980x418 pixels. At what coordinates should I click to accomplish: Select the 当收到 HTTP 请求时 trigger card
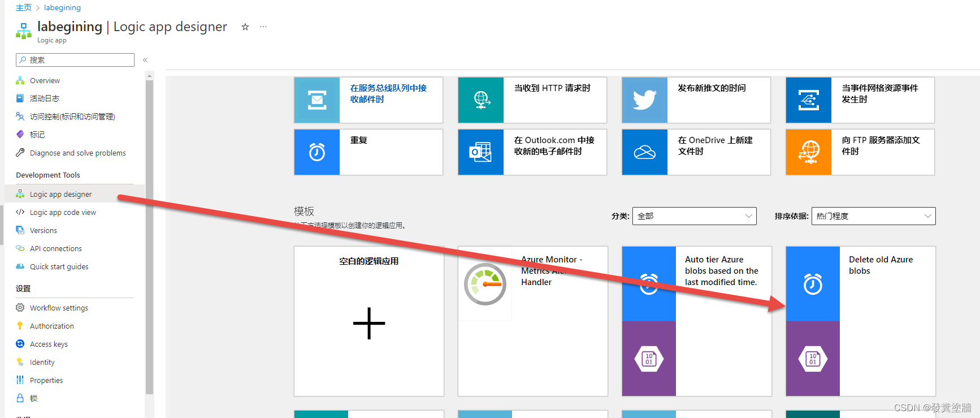[532, 100]
